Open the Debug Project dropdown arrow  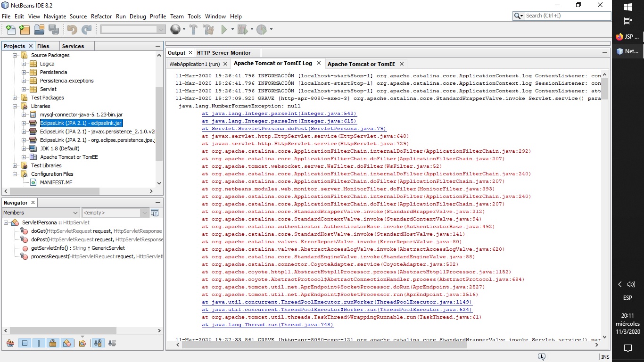(252, 29)
